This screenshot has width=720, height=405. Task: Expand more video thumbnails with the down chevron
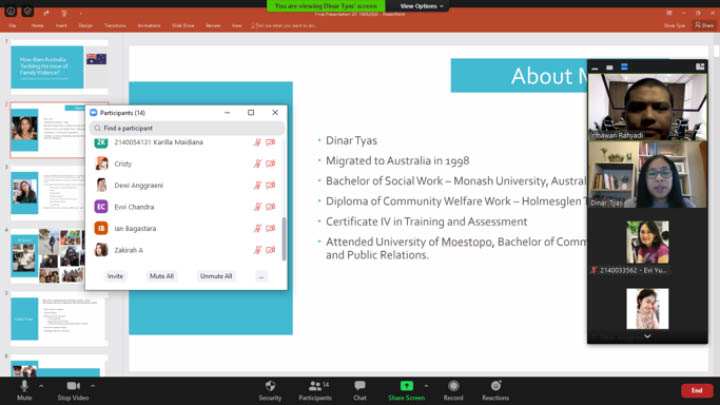coord(646,337)
